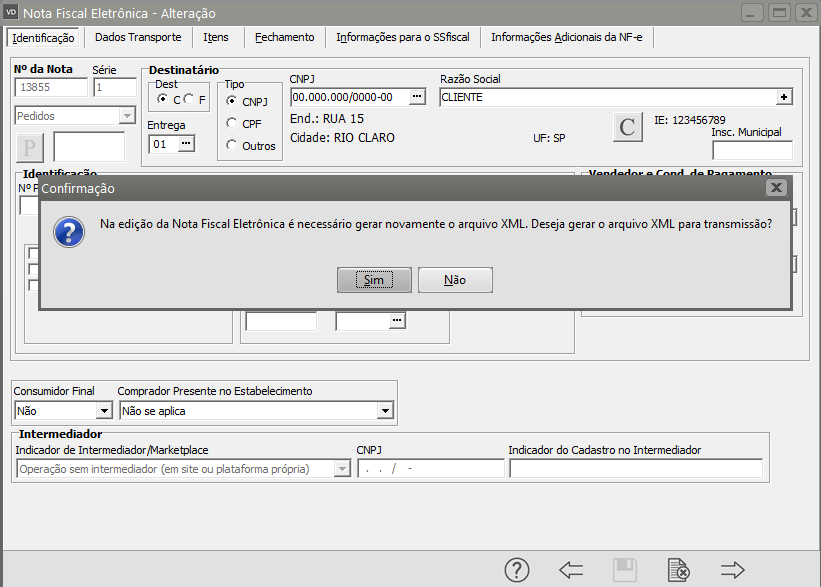821x587 pixels.
Task: Select the Outros type radio button
Action: click(x=232, y=146)
